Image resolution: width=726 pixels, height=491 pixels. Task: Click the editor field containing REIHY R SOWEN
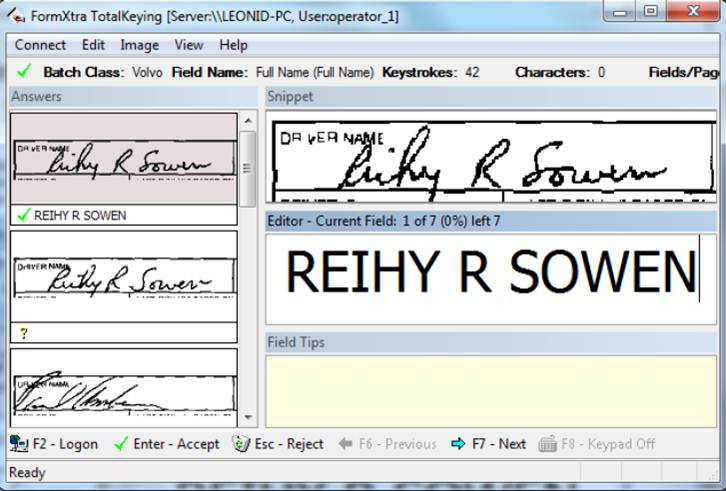click(490, 272)
